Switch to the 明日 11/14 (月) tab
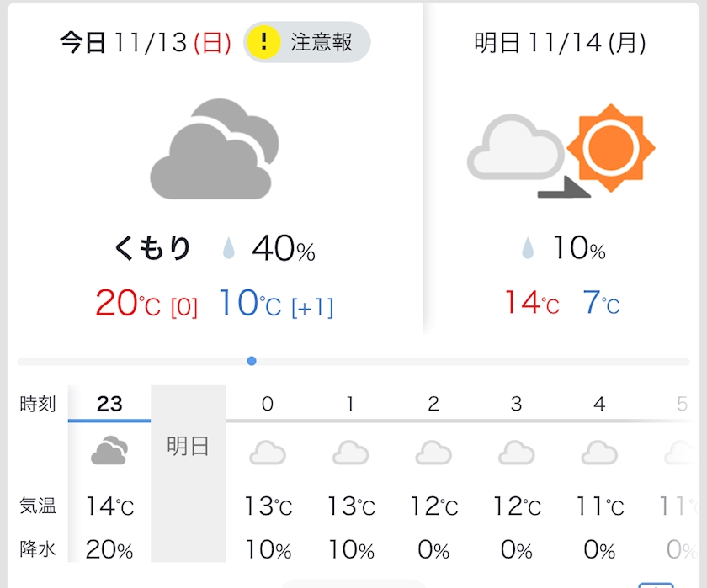Screen dimensions: 707x588 pyautogui.click(x=560, y=43)
